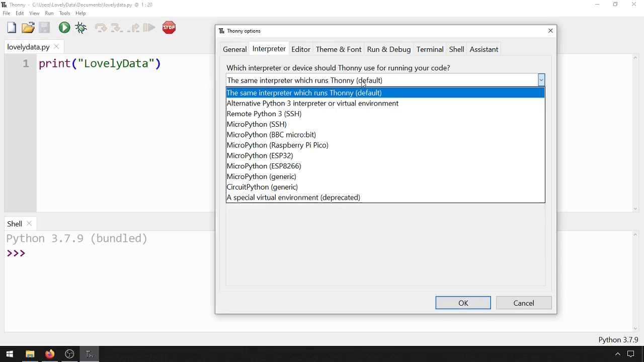Image resolution: width=644 pixels, height=362 pixels.
Task: Switch to the Terminal options tab
Action: point(430,49)
